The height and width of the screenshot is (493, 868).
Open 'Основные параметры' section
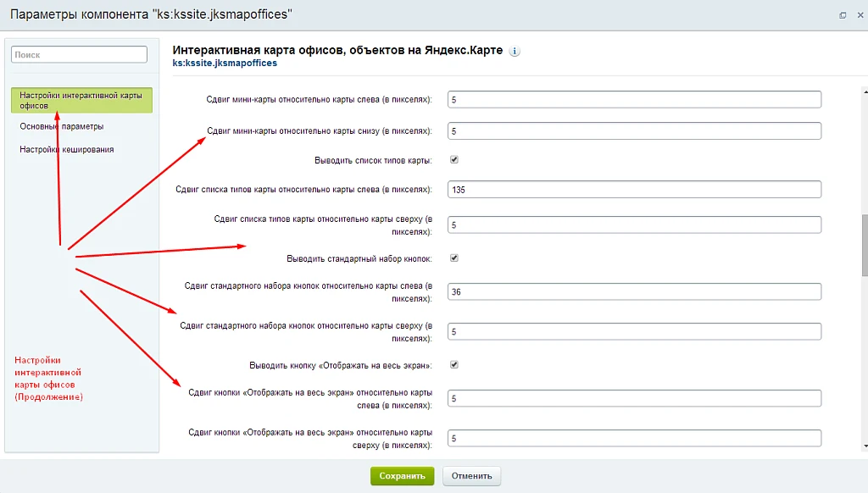pyautogui.click(x=61, y=126)
